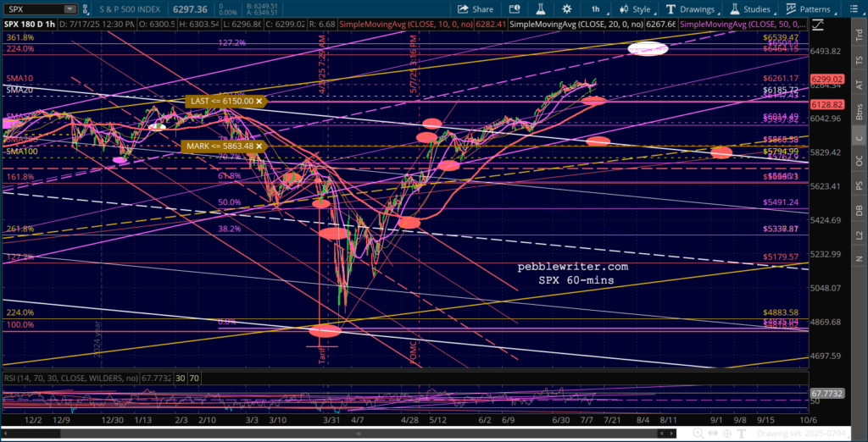This screenshot has width=868, height=442.
Task: Remove the LAST <= 6150.00 alert label
Action: (259, 102)
